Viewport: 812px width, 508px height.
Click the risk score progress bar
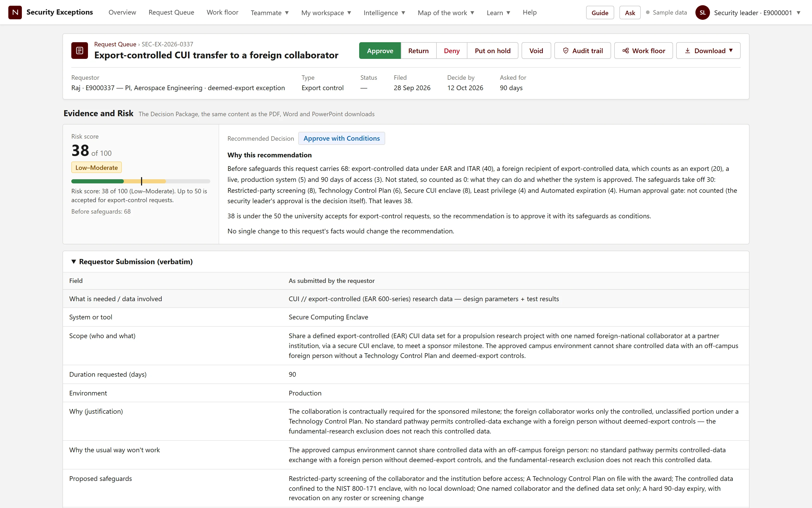coord(141,181)
